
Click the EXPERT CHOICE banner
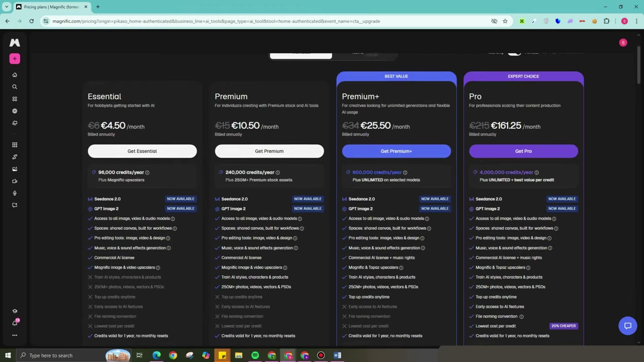click(523, 76)
